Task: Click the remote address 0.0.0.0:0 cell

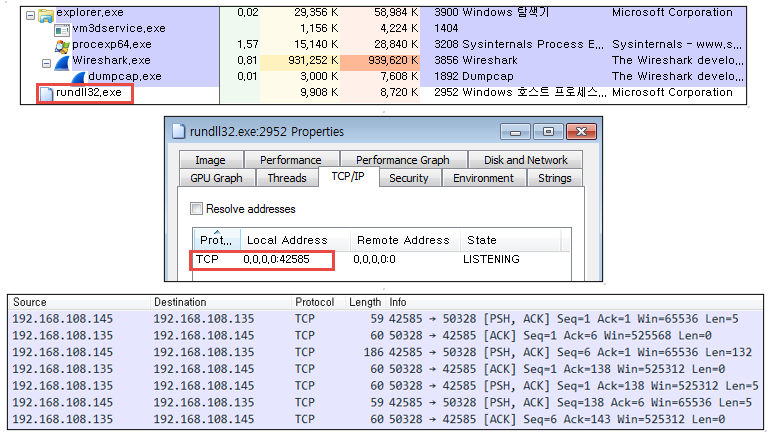Action: coord(374,259)
